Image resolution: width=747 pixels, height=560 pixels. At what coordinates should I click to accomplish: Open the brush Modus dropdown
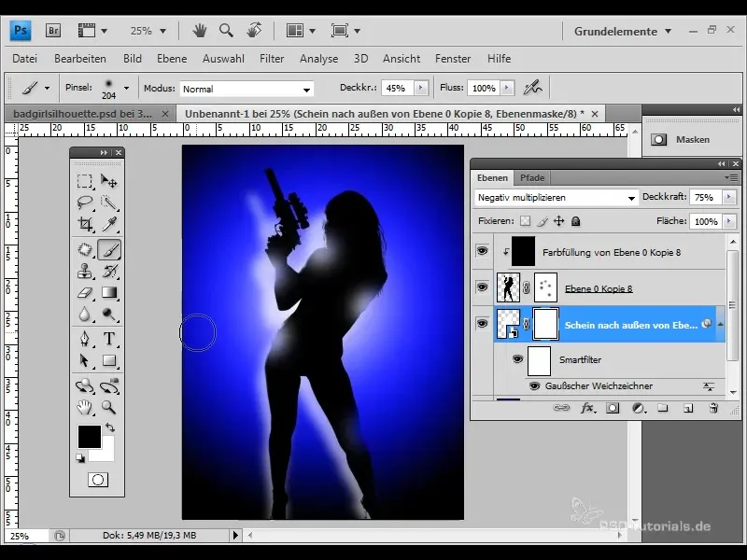click(247, 89)
